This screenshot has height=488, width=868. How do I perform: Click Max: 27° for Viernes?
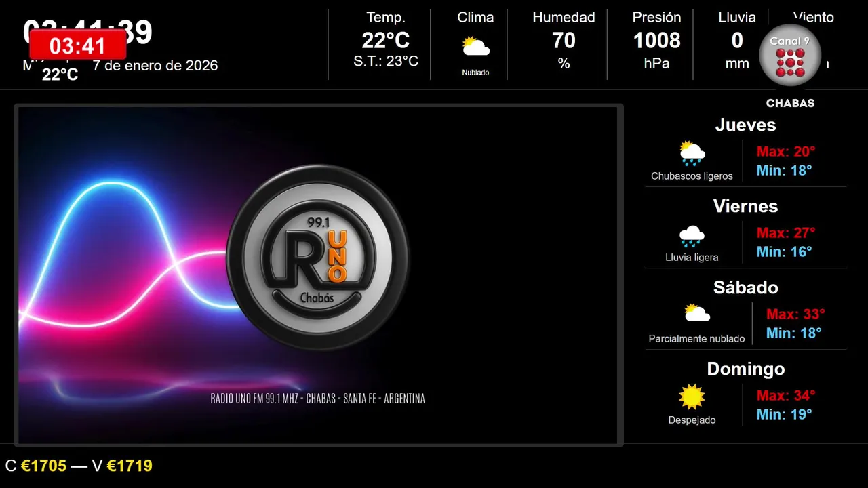pyautogui.click(x=786, y=232)
